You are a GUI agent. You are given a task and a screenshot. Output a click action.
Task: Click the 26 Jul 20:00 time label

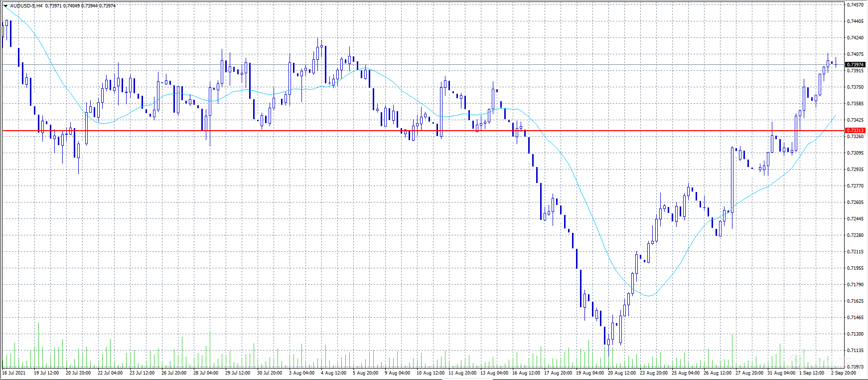click(174, 373)
